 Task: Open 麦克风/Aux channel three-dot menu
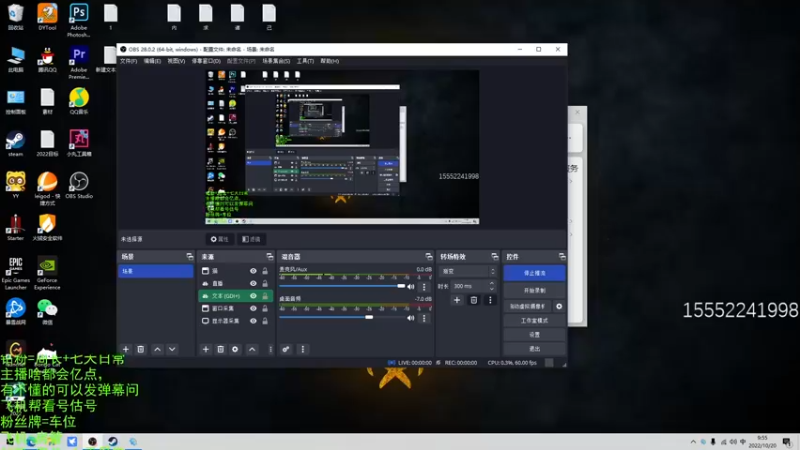(424, 287)
